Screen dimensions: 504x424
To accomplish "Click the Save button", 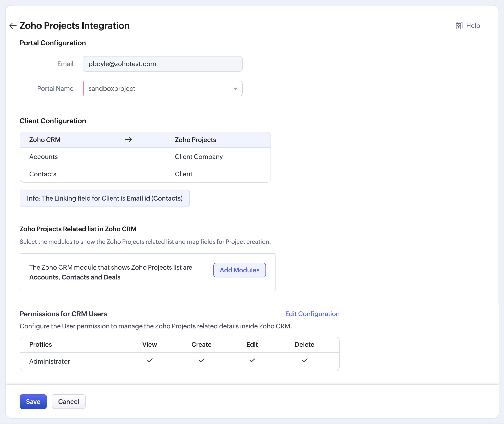I will click(x=33, y=401).
